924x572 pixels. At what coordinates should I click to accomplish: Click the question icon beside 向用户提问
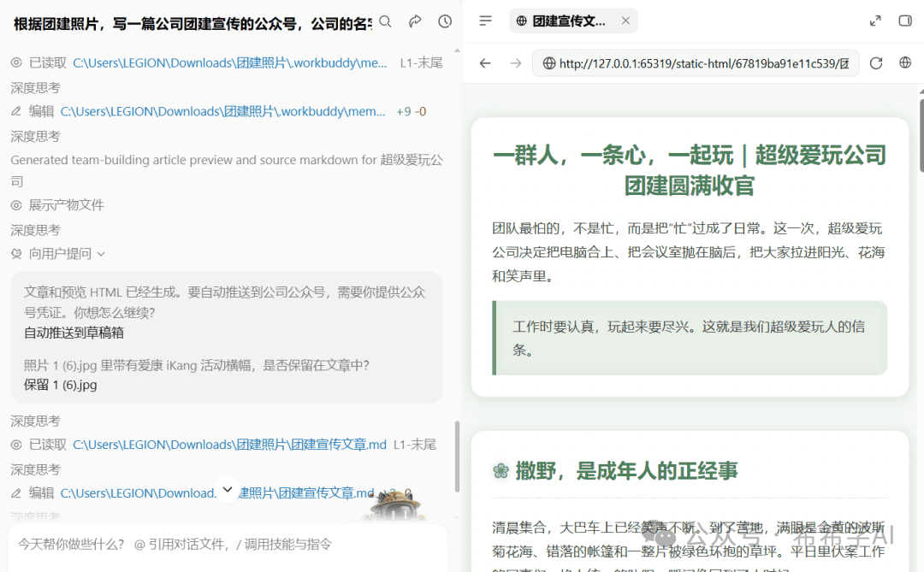pos(16,254)
